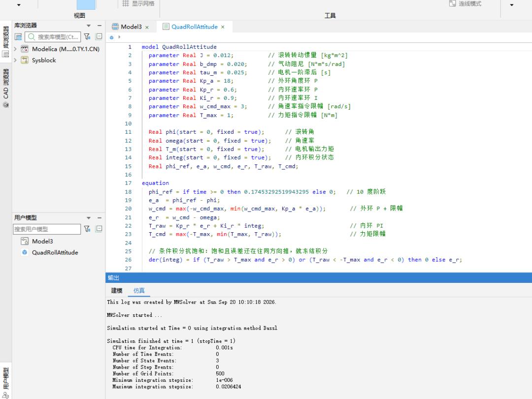Close the QuadRollAttitude tab
Image resolution: width=532 pixels, height=399 pixels.
[223, 27]
